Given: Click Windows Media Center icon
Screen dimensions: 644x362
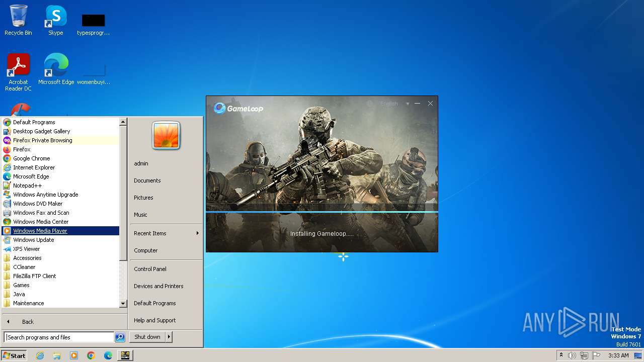Looking at the screenshot, I should click(x=7, y=222).
